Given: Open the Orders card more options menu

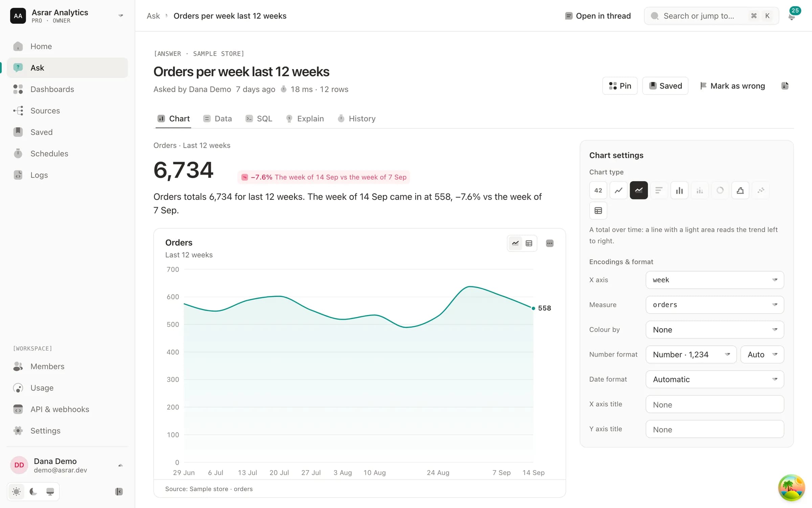Looking at the screenshot, I should coord(549,243).
